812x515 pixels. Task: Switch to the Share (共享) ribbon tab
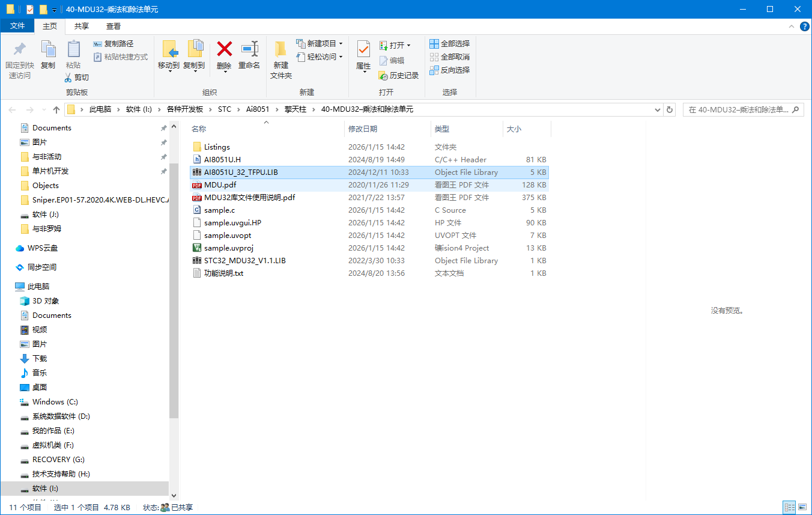click(82, 26)
